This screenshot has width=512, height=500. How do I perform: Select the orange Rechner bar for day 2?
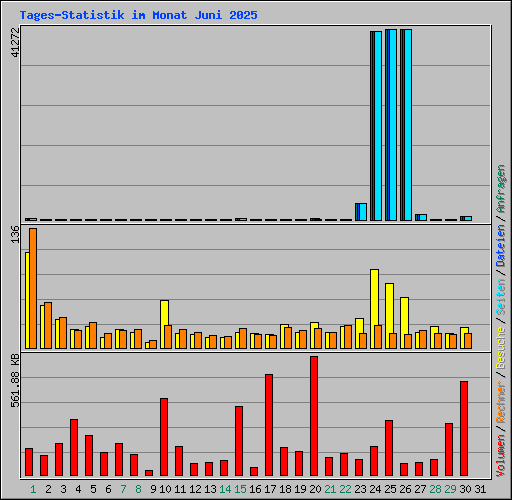click(x=48, y=325)
